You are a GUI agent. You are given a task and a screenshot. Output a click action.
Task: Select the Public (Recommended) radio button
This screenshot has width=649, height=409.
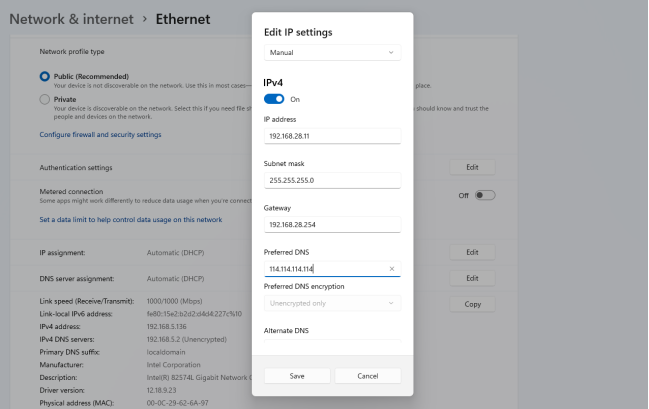(x=45, y=76)
